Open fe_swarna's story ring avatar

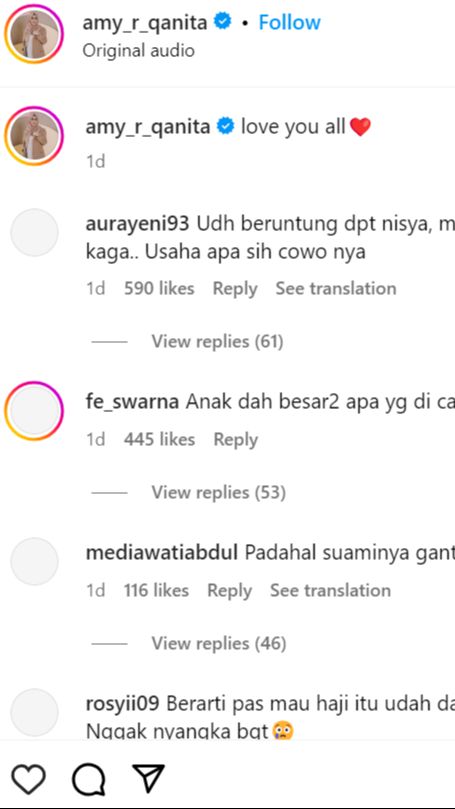(34, 411)
